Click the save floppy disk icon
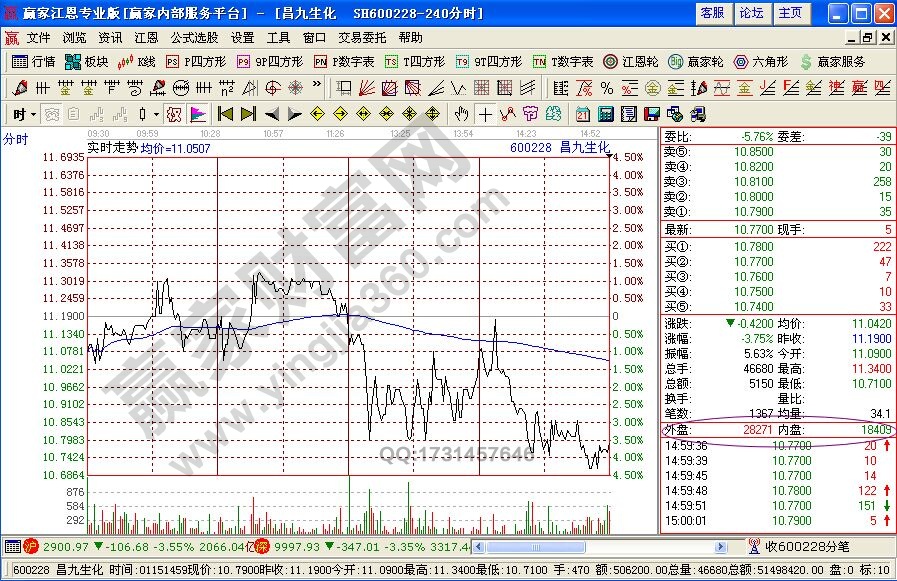The image size is (897, 581). (651, 113)
